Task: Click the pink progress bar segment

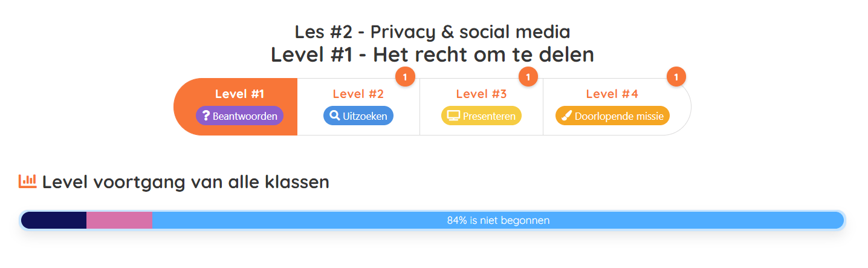Action: [119, 220]
